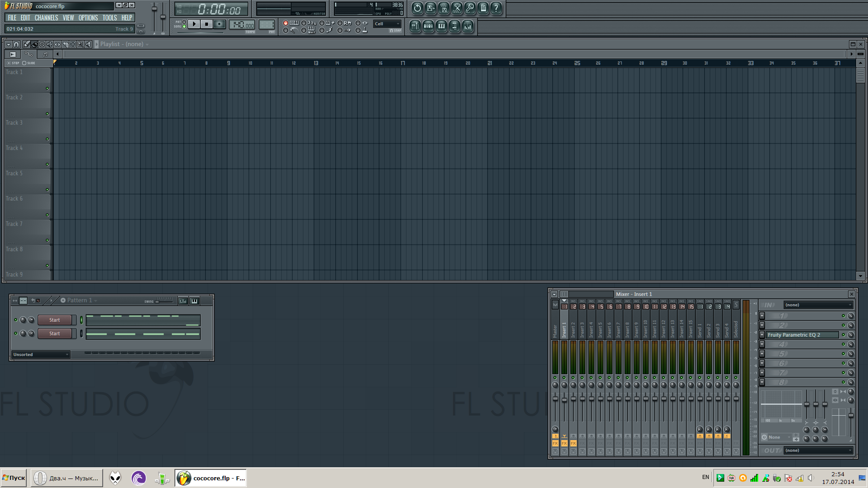
Task: Open the playlist options arrow menu
Action: click(8, 44)
